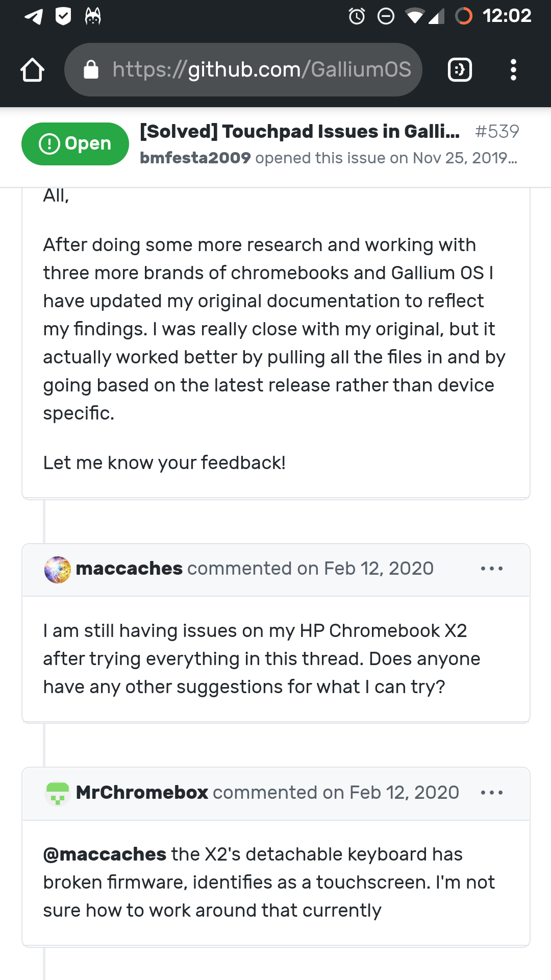Tap maccaches avatar image
This screenshot has width=551, height=980.
coord(58,570)
